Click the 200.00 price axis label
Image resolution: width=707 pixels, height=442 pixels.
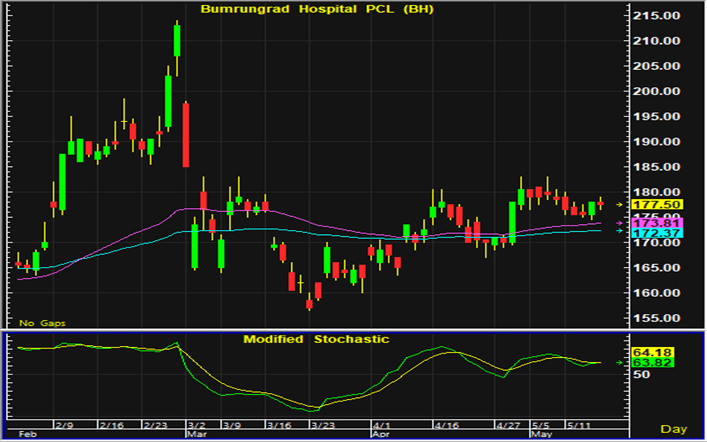(x=656, y=92)
